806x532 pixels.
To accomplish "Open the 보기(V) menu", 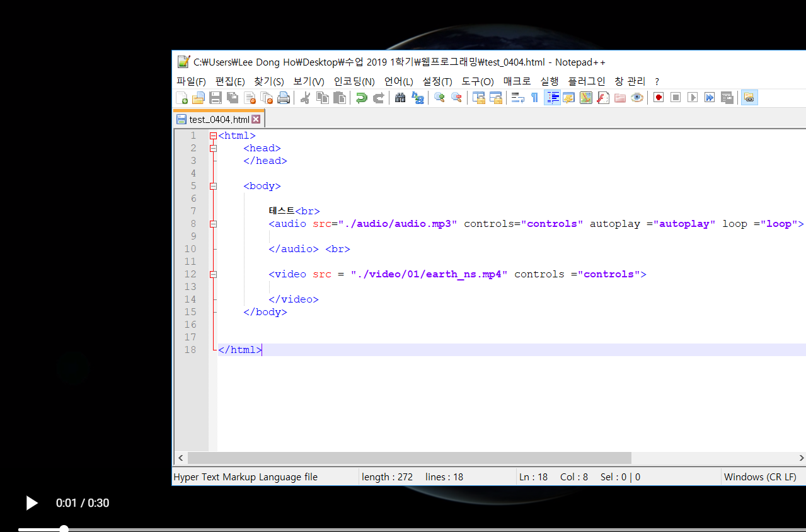I will click(309, 81).
